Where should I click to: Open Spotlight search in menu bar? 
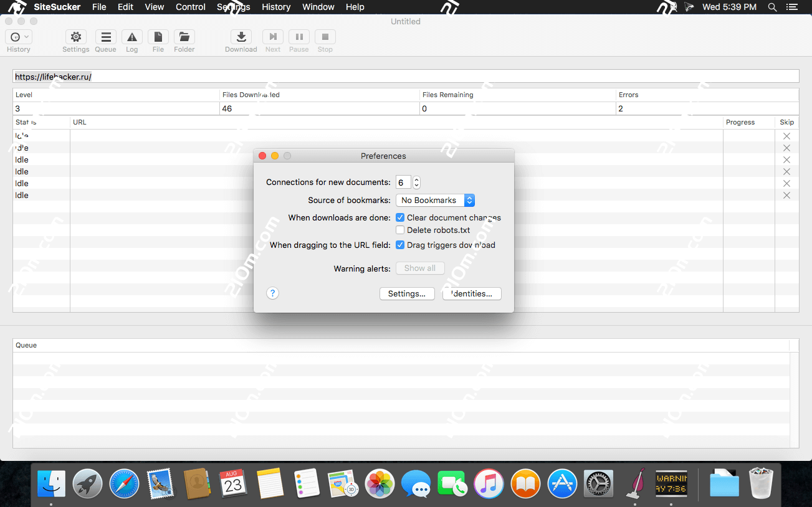pyautogui.click(x=772, y=7)
